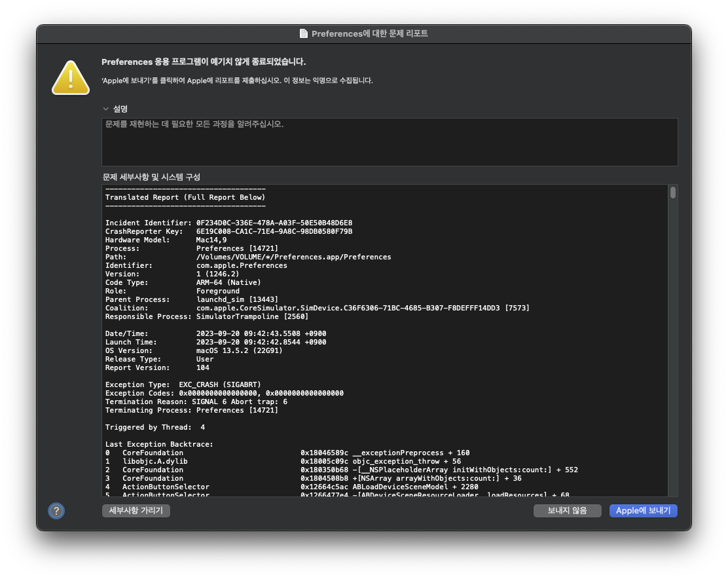
Task: Click the Hardware Model value Mac14,9
Action: (x=211, y=240)
